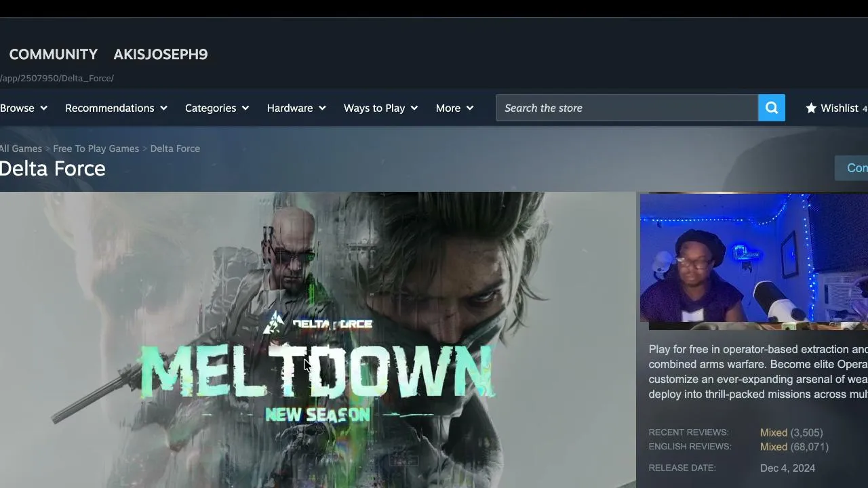This screenshot has width=868, height=488.
Task: Click the magnifier search button
Action: 771,108
